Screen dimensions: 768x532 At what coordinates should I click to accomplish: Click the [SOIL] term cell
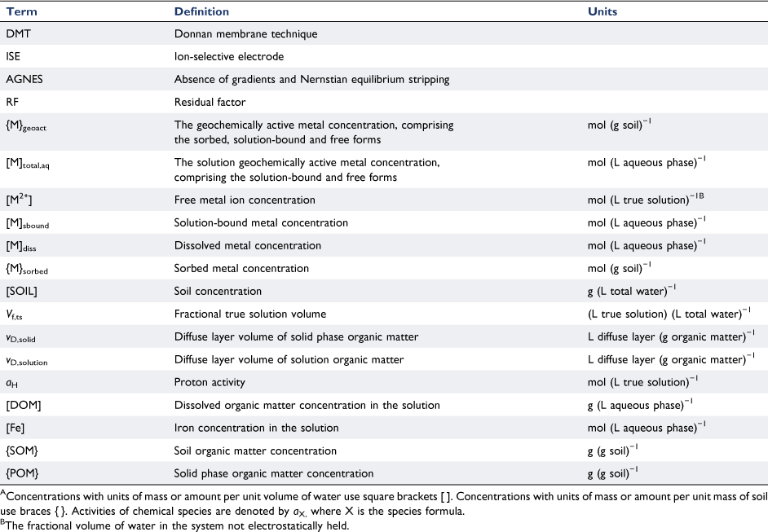[x=21, y=291]
